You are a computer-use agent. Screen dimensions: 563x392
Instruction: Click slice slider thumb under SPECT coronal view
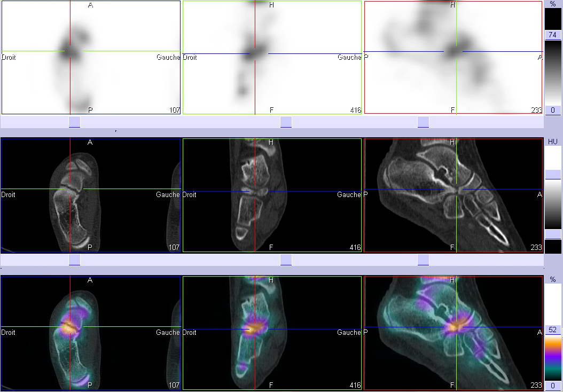[286, 122]
